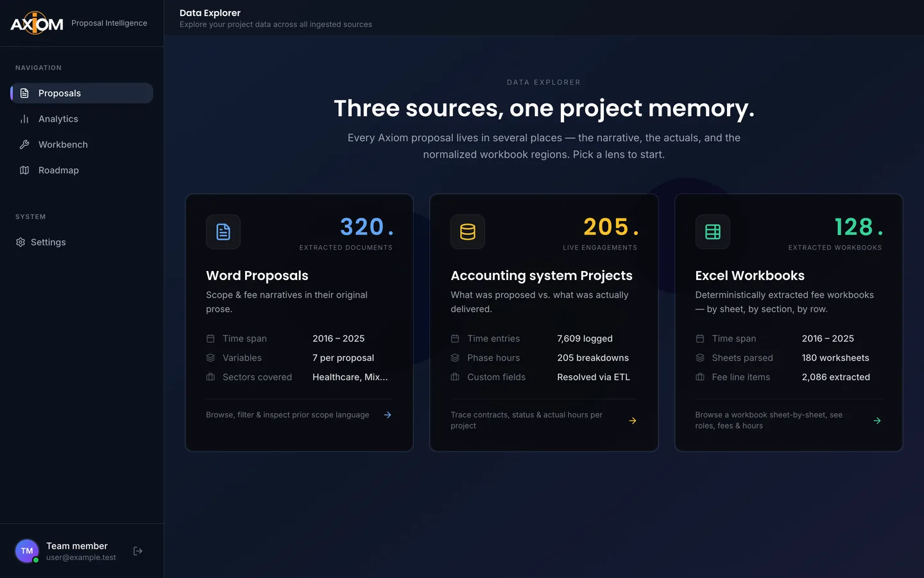Click the TM user avatar
This screenshot has height=578, width=924.
click(27, 551)
